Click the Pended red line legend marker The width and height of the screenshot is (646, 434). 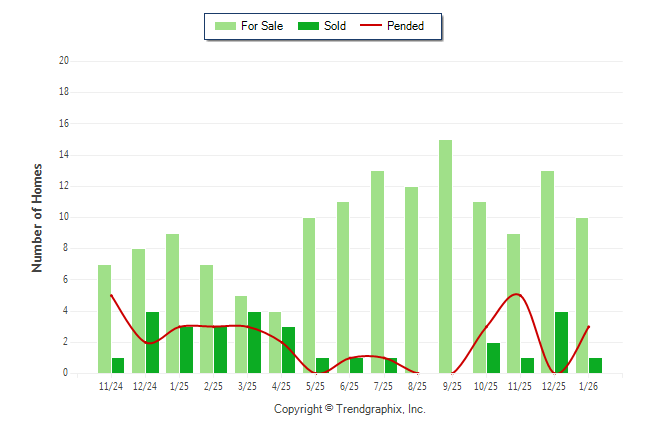click(x=375, y=26)
